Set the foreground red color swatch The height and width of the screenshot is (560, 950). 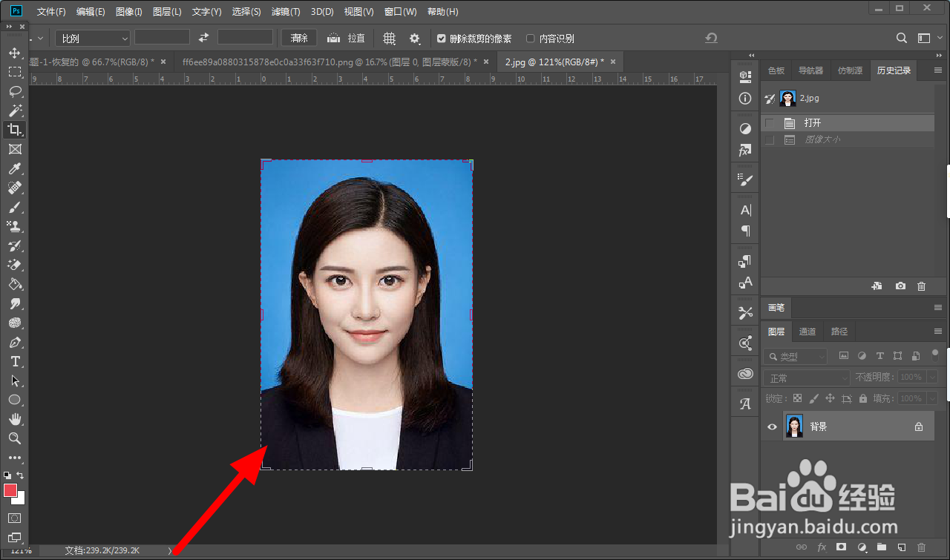pos(10,490)
